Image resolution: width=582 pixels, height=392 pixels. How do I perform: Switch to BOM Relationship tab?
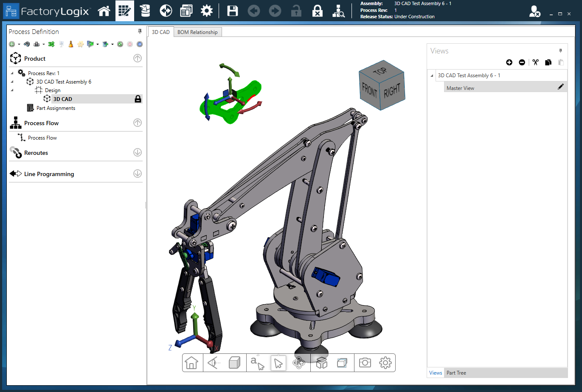197,32
